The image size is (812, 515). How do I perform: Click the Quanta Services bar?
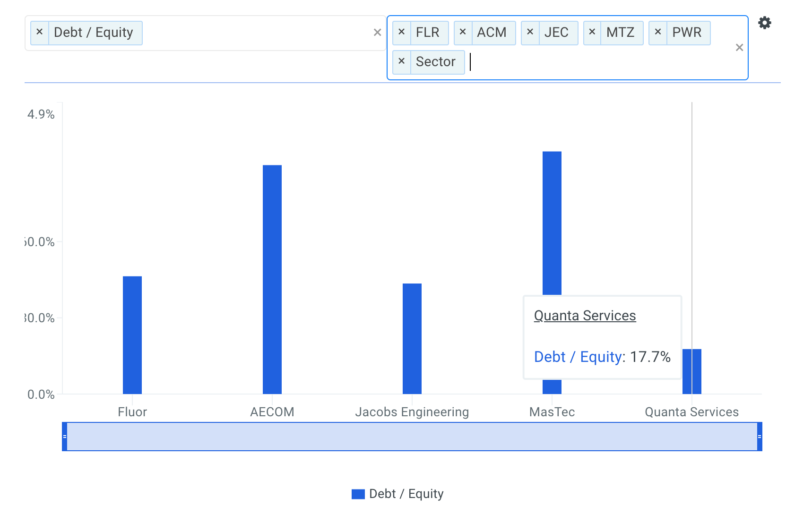[x=692, y=371]
